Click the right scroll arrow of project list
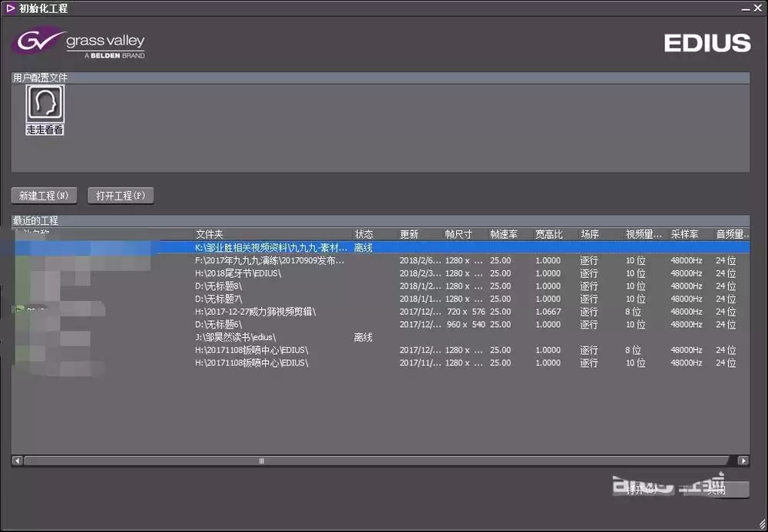768x532 pixels. [x=743, y=461]
